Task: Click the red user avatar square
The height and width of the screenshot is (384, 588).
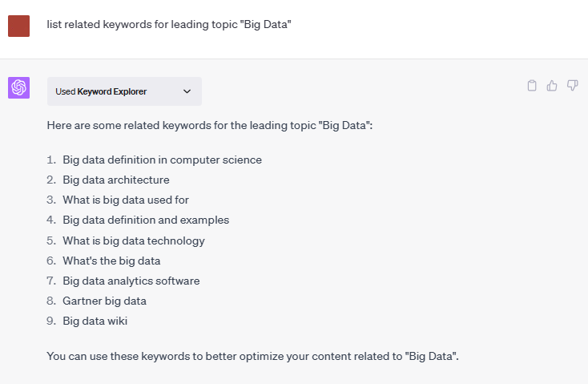Action: coord(18,26)
